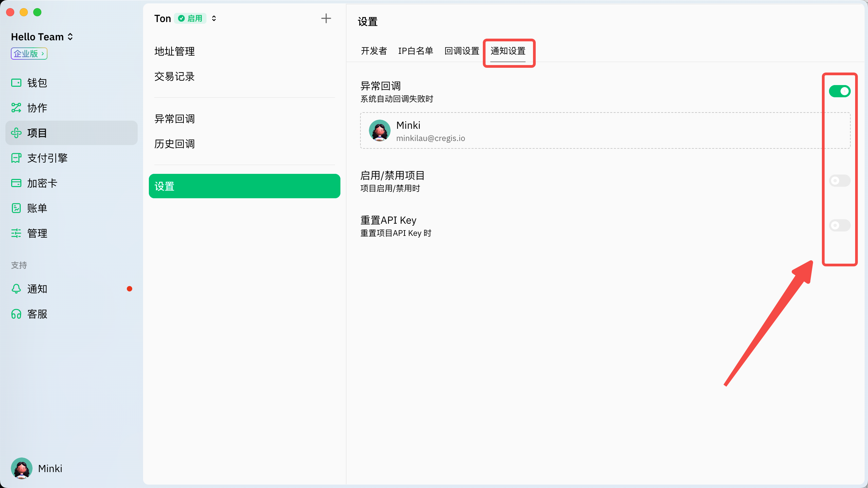
Task: Turn on the 重置API Key toggle
Action: (840, 225)
